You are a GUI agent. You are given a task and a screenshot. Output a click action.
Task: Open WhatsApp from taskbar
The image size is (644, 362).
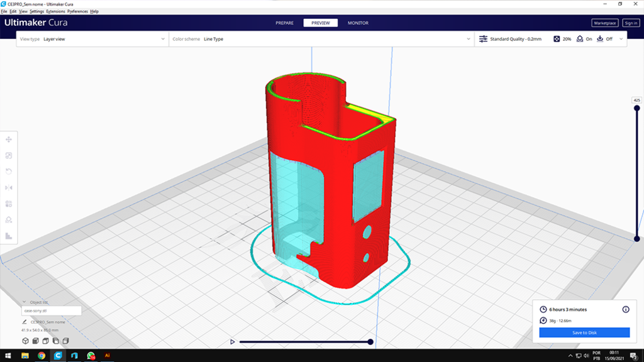click(x=91, y=356)
